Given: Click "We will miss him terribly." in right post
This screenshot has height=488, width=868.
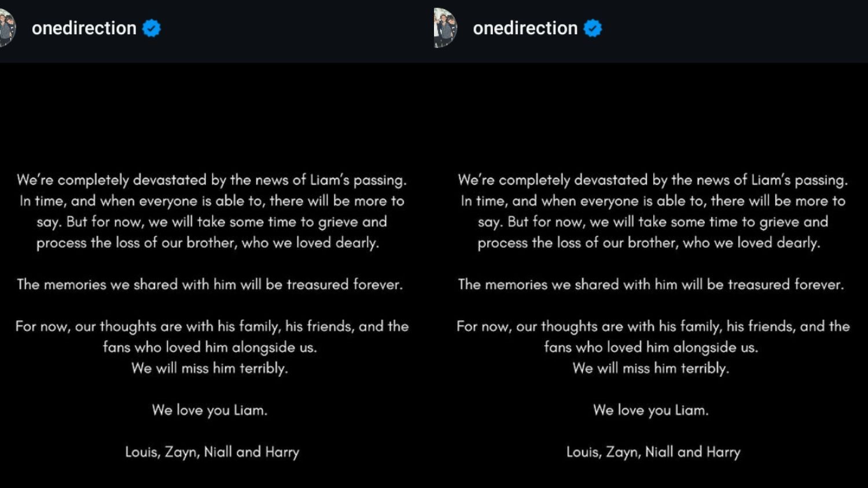Looking at the screenshot, I should (x=650, y=368).
